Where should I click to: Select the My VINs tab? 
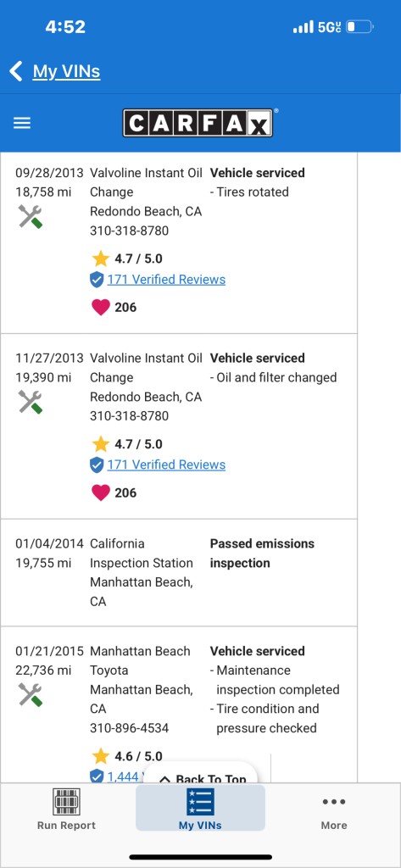click(200, 808)
